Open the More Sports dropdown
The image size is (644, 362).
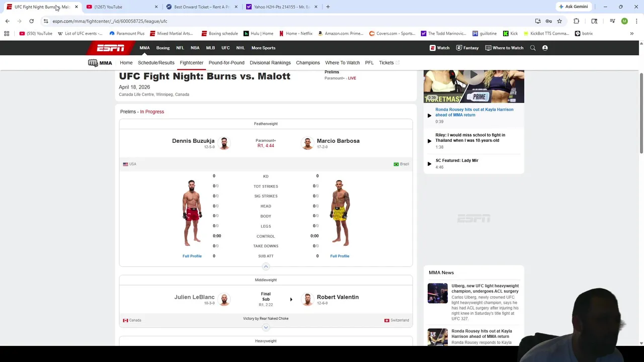coord(263,48)
